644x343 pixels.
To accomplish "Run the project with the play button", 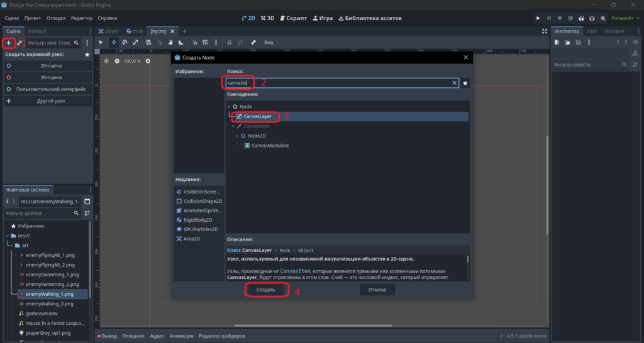I will coord(538,18).
